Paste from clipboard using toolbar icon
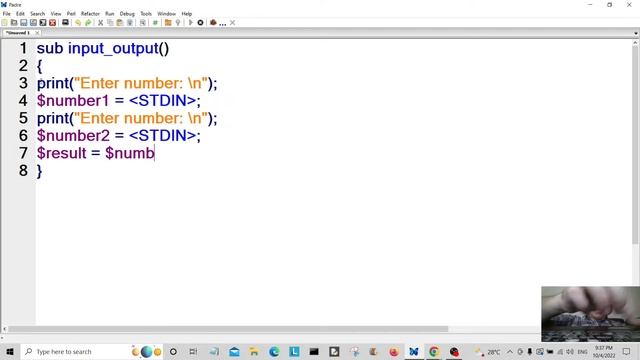Screen dimensions: 640x360 pyautogui.click(x=120, y=23)
